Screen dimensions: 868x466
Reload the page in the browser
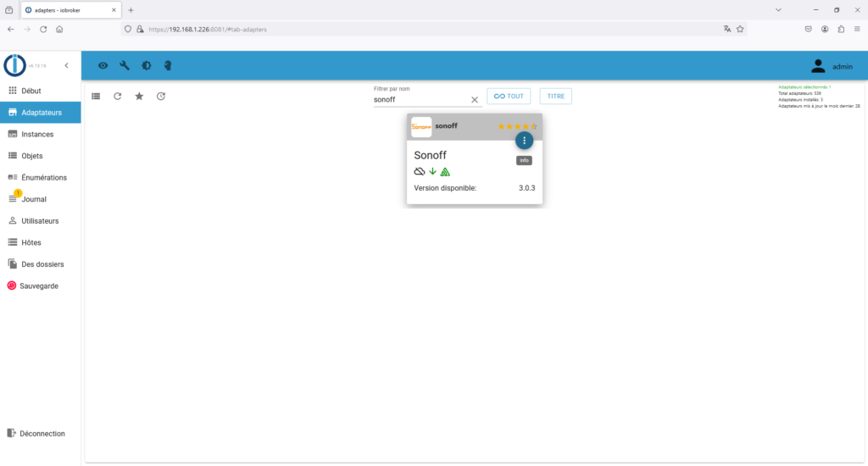[43, 30]
